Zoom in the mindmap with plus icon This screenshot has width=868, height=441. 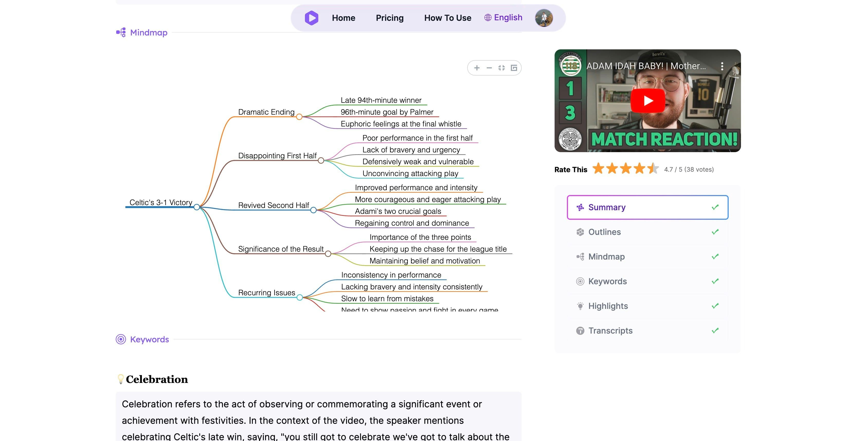pos(476,68)
